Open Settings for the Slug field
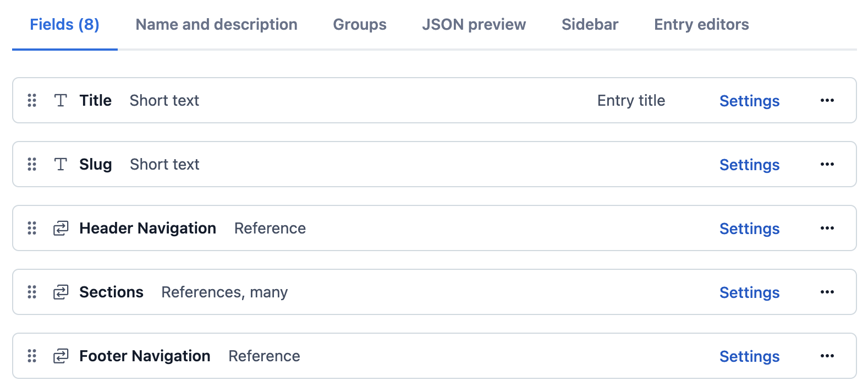 [749, 164]
